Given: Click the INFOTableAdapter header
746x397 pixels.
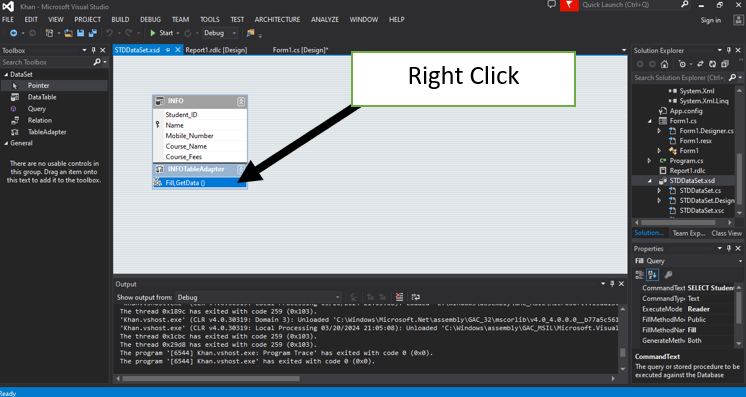Looking at the screenshot, I should click(200, 169).
